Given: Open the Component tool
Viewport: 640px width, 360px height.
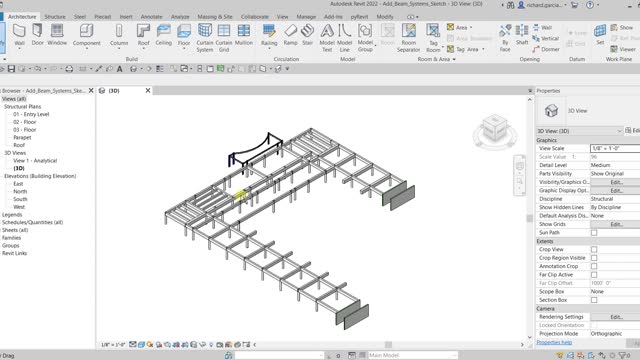Looking at the screenshot, I should click(87, 36).
